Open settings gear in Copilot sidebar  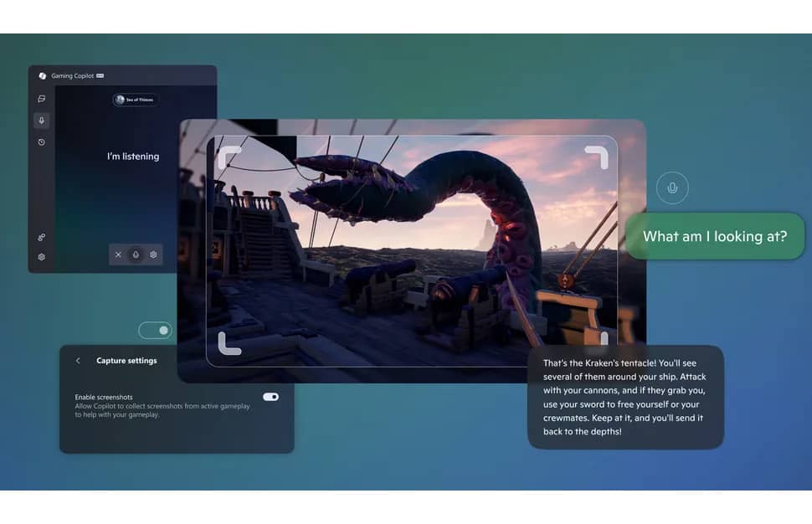coord(41,257)
